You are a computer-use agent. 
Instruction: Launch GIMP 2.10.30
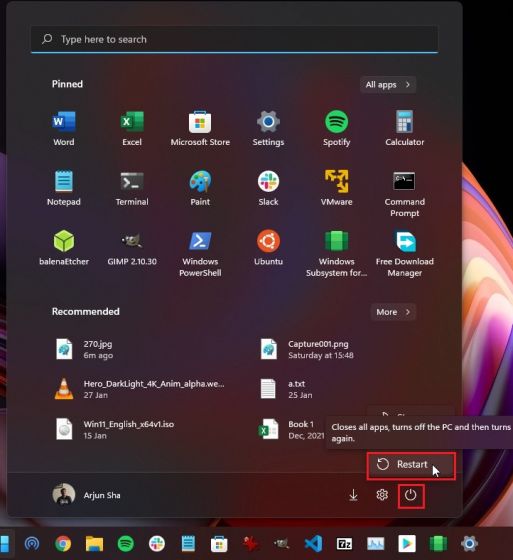(x=132, y=248)
